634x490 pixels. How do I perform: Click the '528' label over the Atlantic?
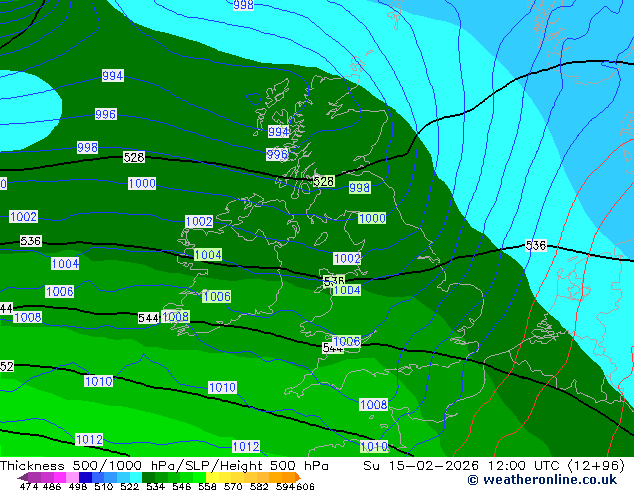point(134,157)
